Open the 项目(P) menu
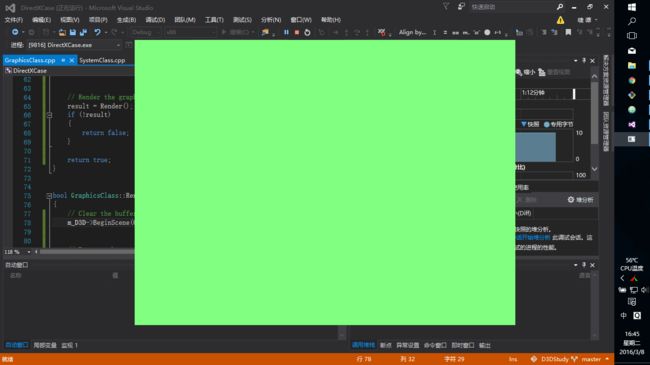This screenshot has width=650, height=365. 98,19
